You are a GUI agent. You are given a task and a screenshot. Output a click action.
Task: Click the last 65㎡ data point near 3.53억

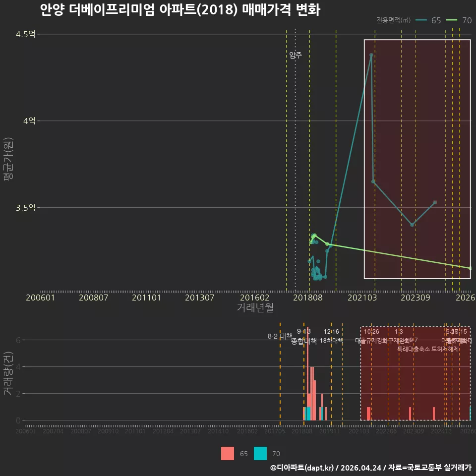pos(435,202)
